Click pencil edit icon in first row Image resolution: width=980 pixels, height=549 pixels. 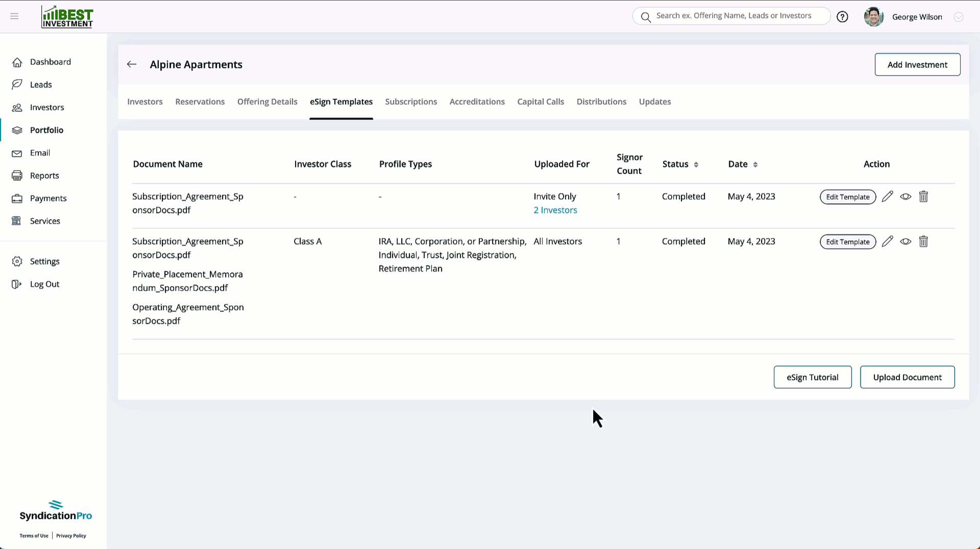point(887,197)
